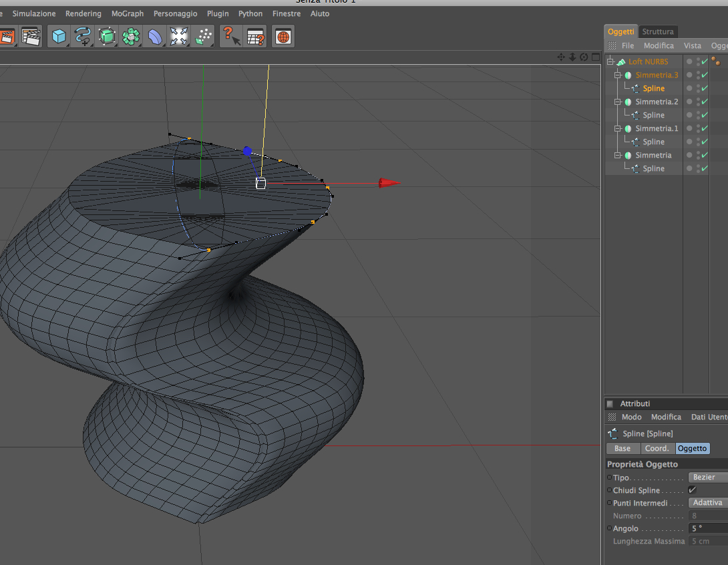Open the spline drawing tool icon
The width and height of the screenshot is (728, 565).
(x=83, y=36)
